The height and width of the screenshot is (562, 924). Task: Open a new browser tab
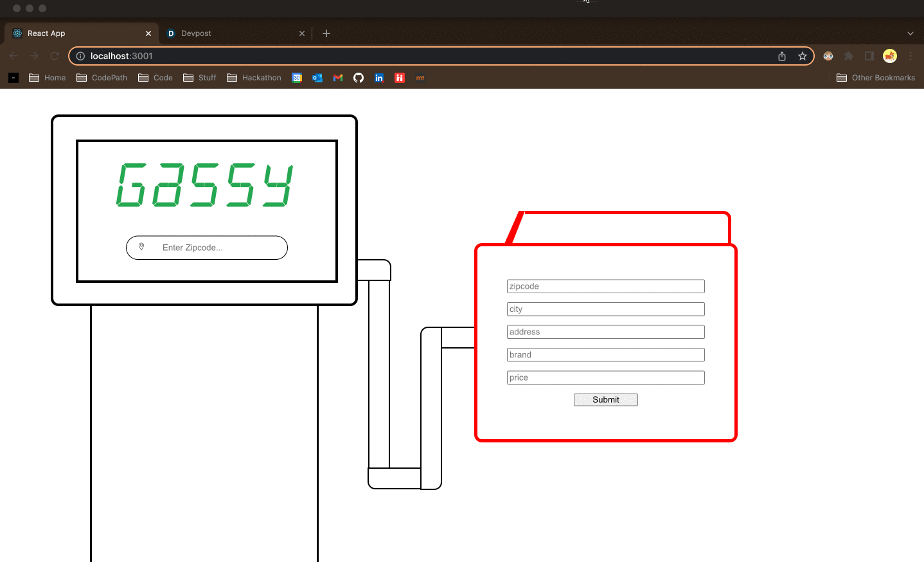pos(326,33)
